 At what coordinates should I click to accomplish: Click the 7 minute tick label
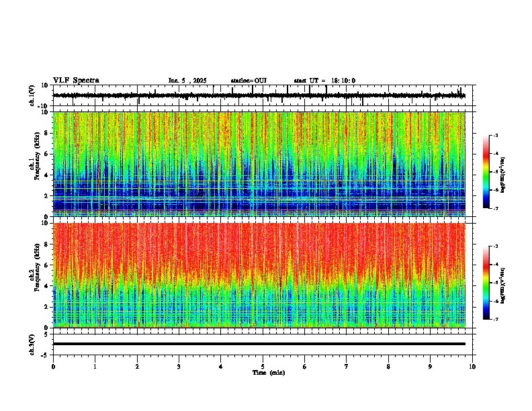[347, 367]
